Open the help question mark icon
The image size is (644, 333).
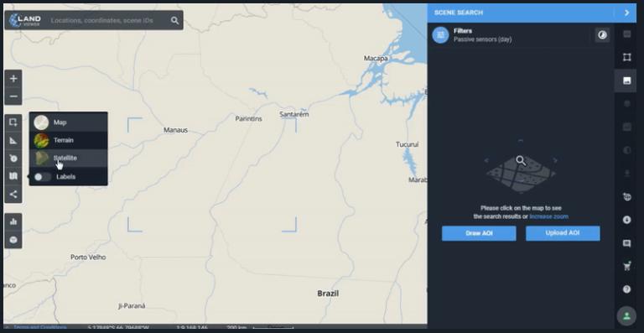click(x=626, y=289)
